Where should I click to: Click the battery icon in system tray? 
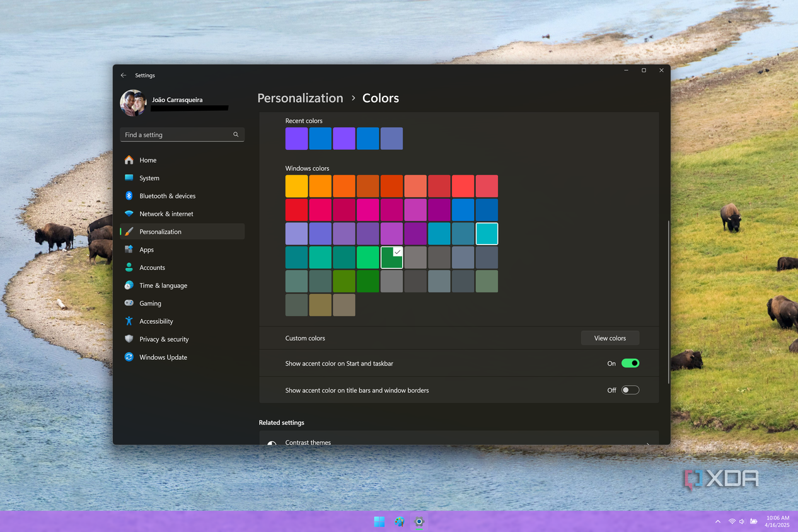pos(753,521)
